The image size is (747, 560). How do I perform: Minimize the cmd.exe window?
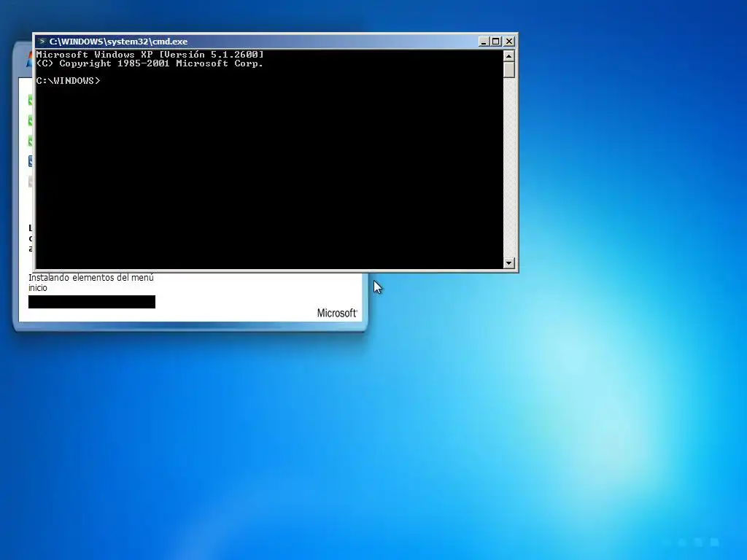pyautogui.click(x=484, y=42)
